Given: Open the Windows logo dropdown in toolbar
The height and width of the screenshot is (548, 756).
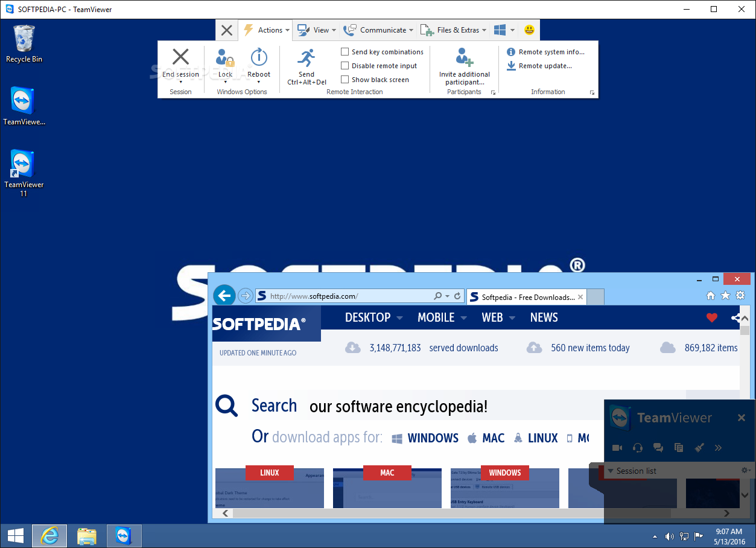Looking at the screenshot, I should click(x=504, y=30).
